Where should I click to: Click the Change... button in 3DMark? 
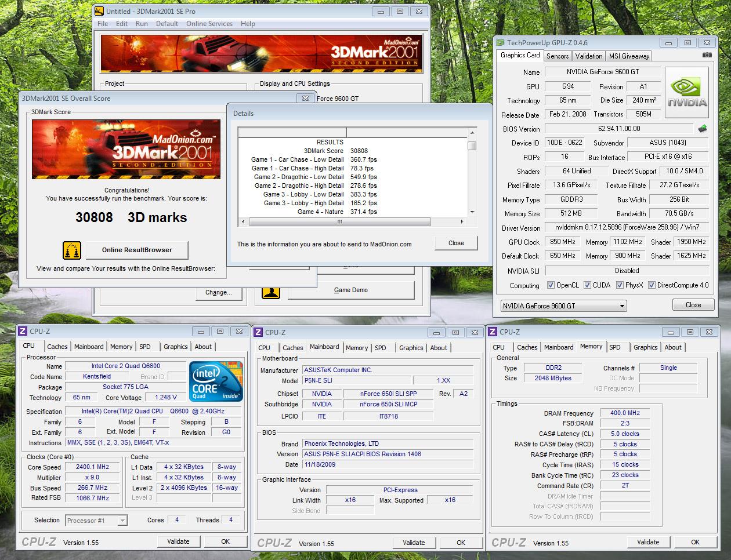point(218,293)
